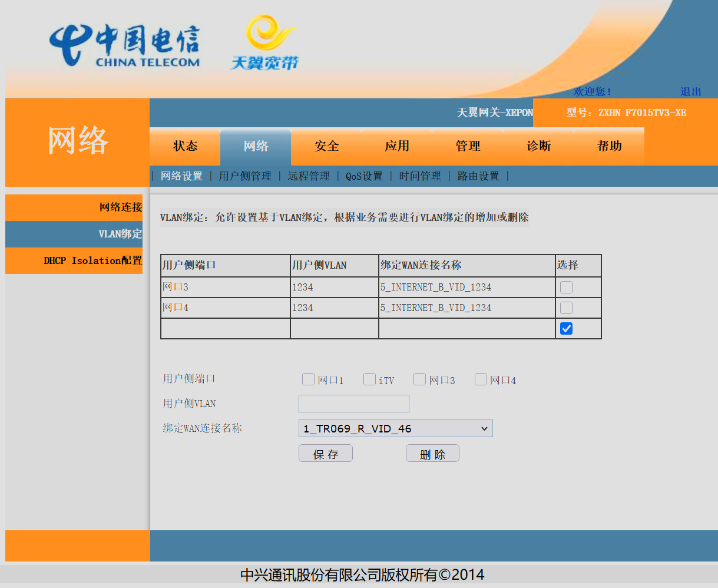
Task: Tick the checkbox in the 网口3 row
Action: tap(566, 288)
